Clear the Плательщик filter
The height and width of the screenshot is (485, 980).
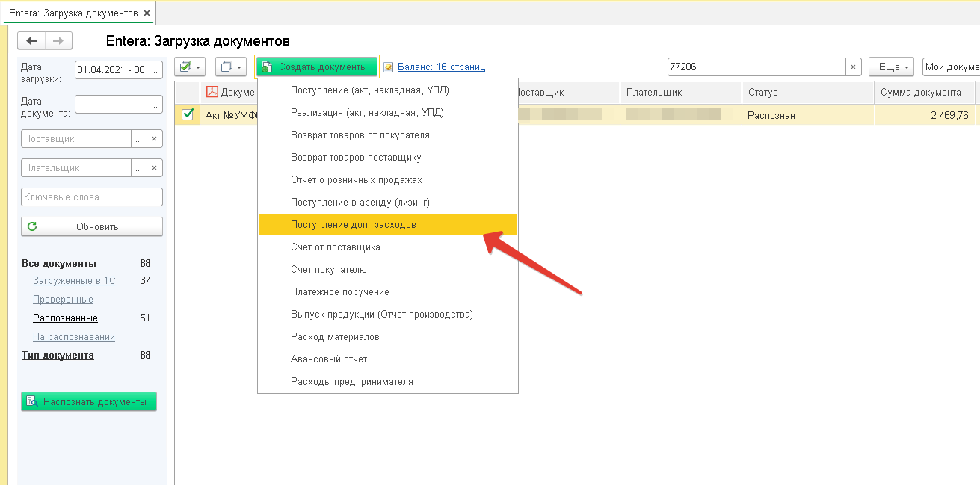coord(155,168)
